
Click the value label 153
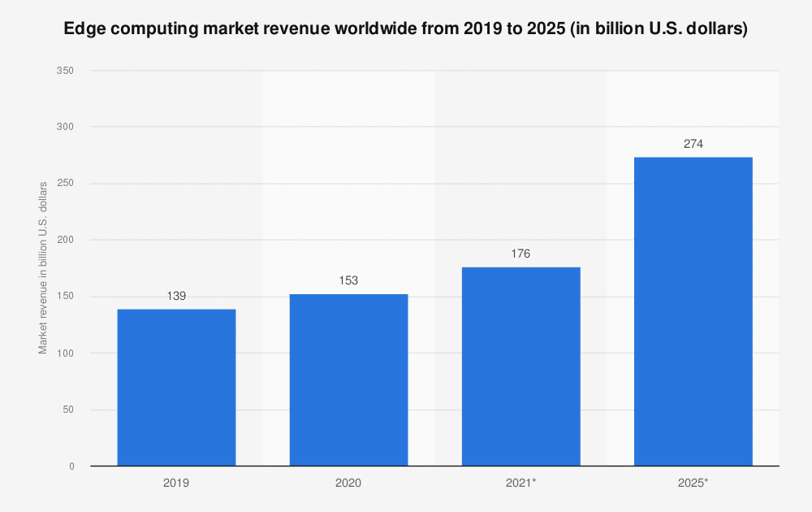point(348,280)
